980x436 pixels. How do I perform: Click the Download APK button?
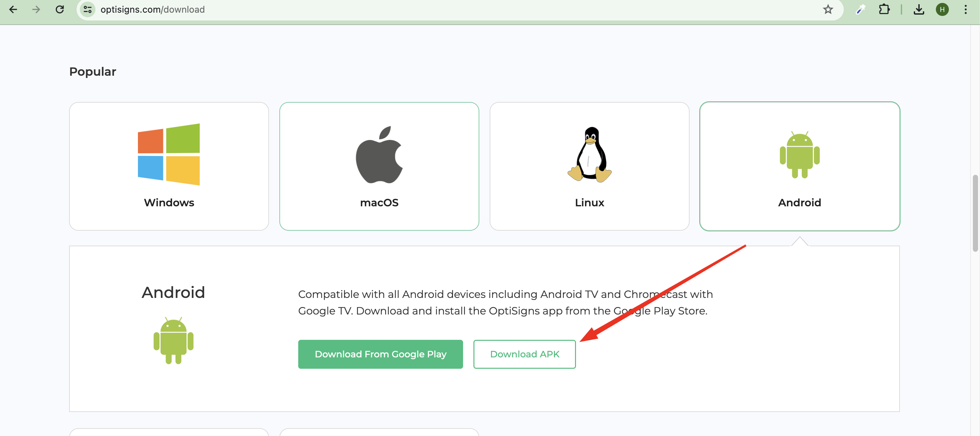[524, 354]
